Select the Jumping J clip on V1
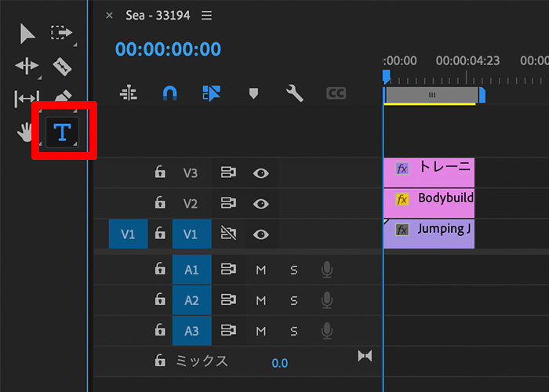 [x=429, y=234]
